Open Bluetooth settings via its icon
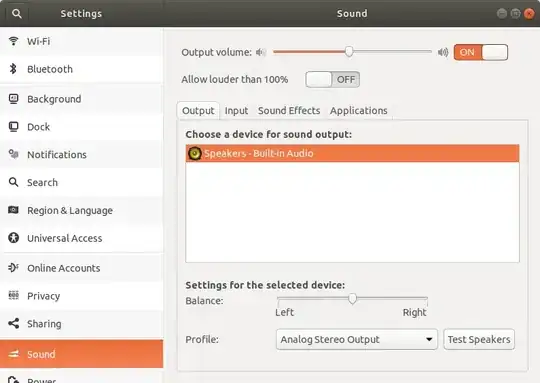This screenshot has width=540, height=383. click(x=13, y=69)
